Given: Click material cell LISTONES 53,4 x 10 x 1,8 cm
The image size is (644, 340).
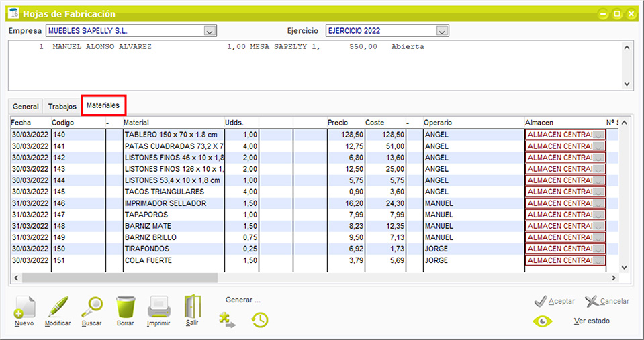Looking at the screenshot, I should tap(174, 180).
